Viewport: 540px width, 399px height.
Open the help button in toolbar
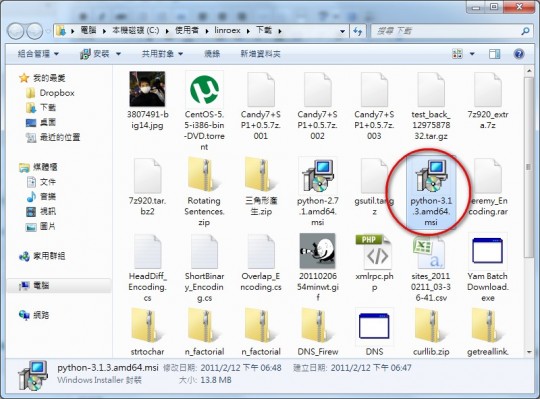(519, 54)
